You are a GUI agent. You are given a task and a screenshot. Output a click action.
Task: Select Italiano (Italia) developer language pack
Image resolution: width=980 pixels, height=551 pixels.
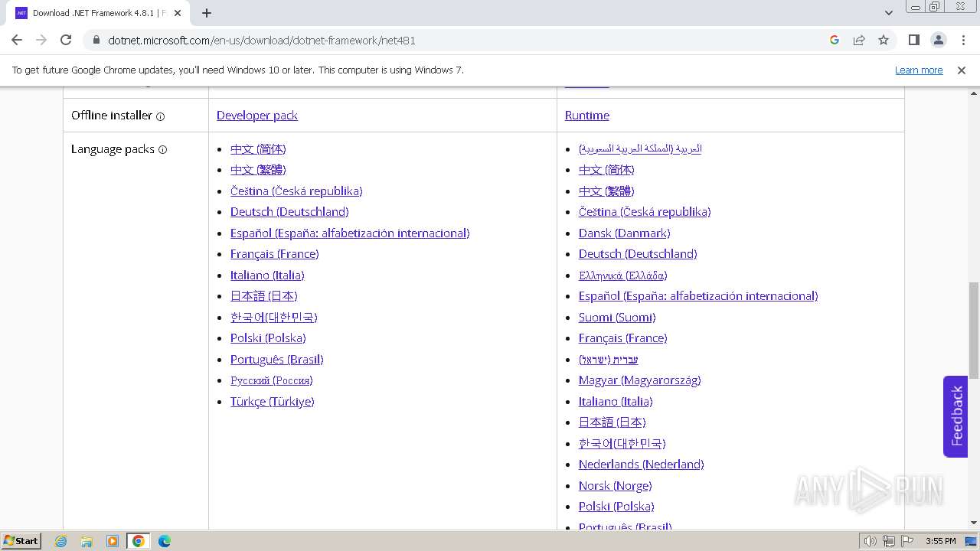pos(267,275)
